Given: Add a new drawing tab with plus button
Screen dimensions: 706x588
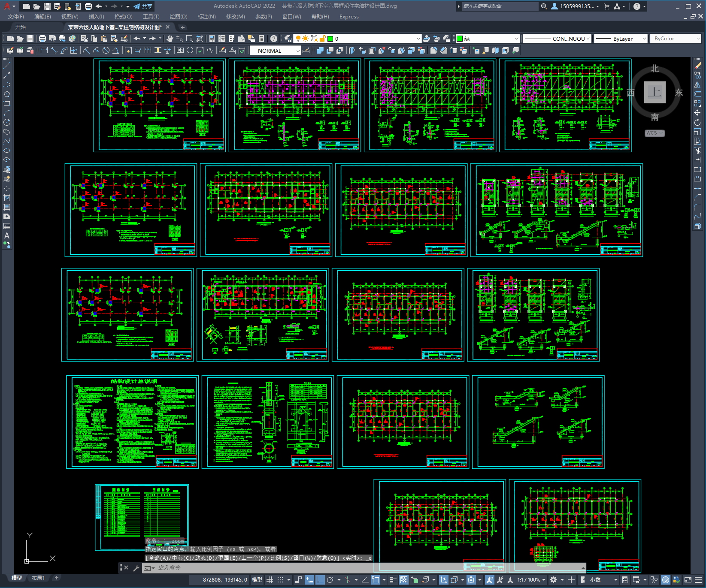Looking at the screenshot, I should 183,27.
